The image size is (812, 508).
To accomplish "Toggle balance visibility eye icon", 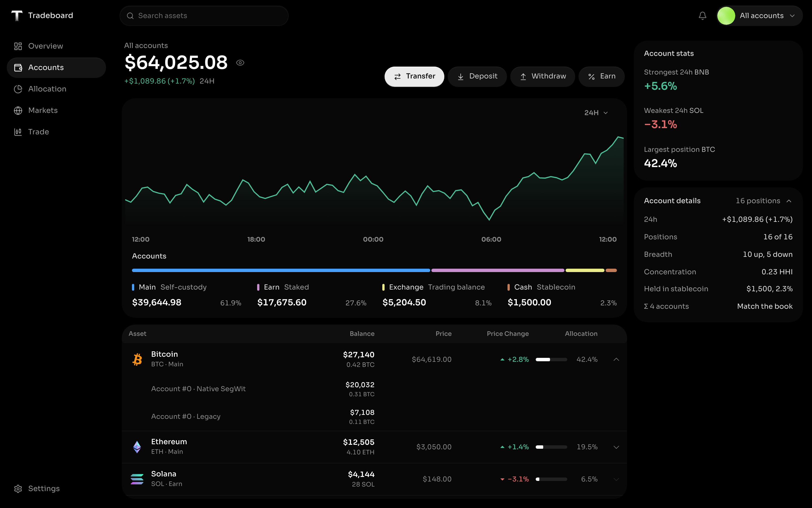I will [x=240, y=63].
